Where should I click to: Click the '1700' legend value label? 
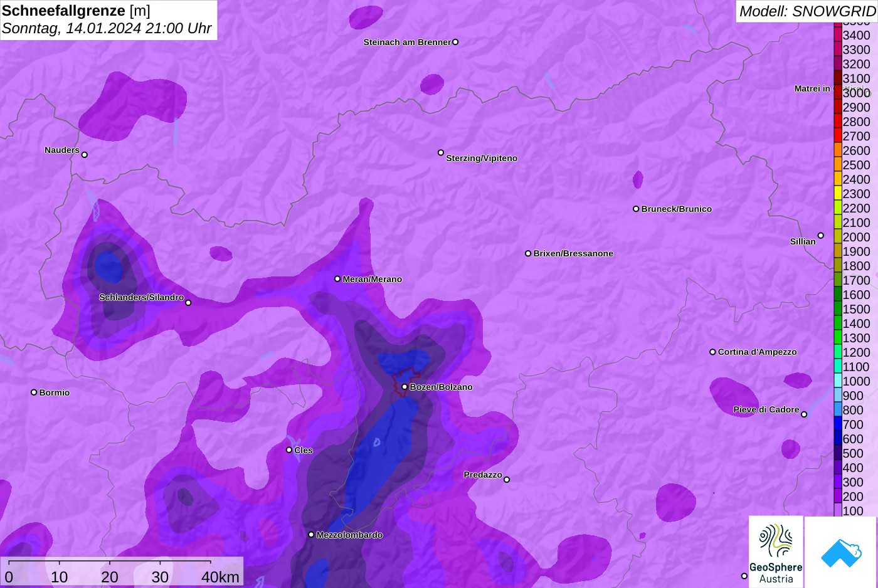[857, 280]
